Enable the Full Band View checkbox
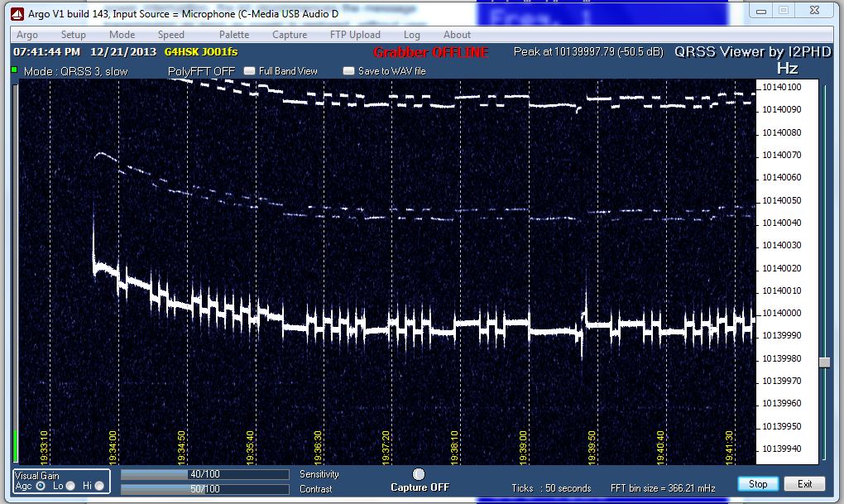 click(x=249, y=71)
